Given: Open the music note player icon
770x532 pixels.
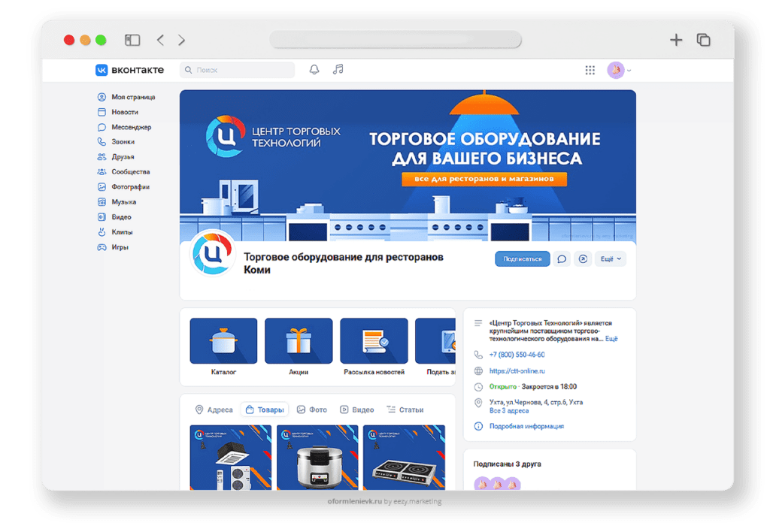Looking at the screenshot, I should pos(338,70).
